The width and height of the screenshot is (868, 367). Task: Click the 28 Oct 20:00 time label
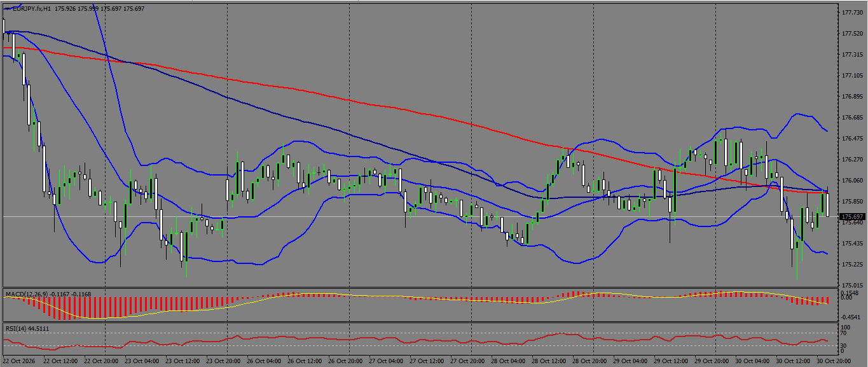click(590, 361)
